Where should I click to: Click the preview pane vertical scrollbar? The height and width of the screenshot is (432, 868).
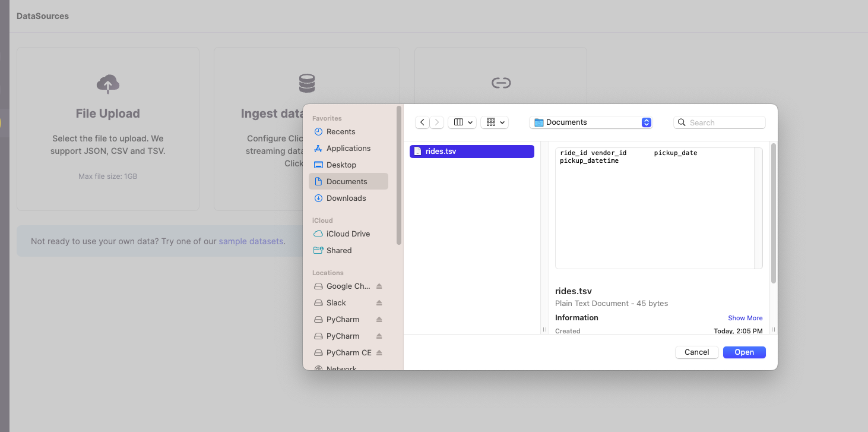pyautogui.click(x=773, y=214)
